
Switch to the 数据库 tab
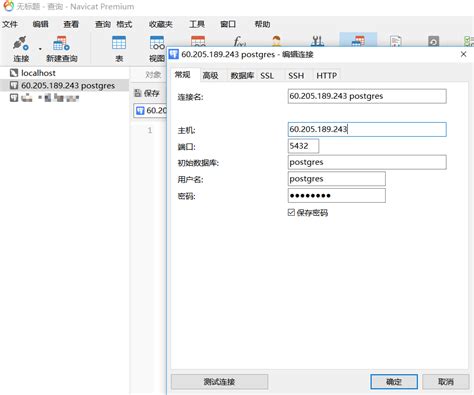point(242,76)
